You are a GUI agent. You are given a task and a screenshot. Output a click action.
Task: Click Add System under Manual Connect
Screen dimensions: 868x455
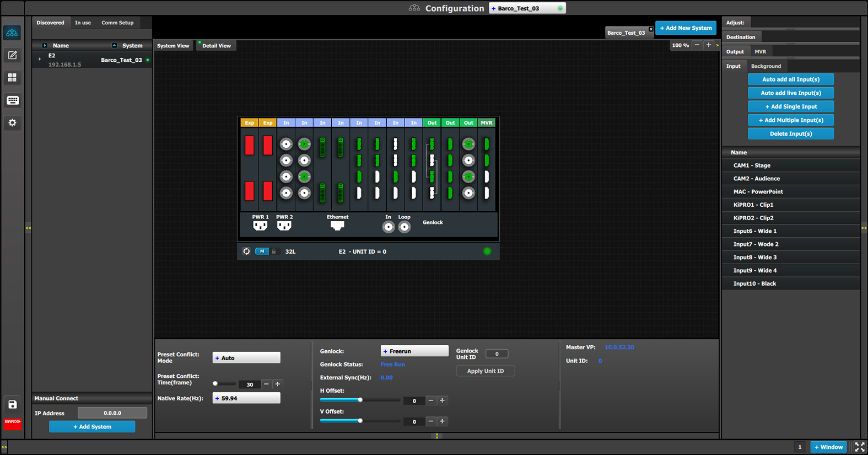[92, 427]
